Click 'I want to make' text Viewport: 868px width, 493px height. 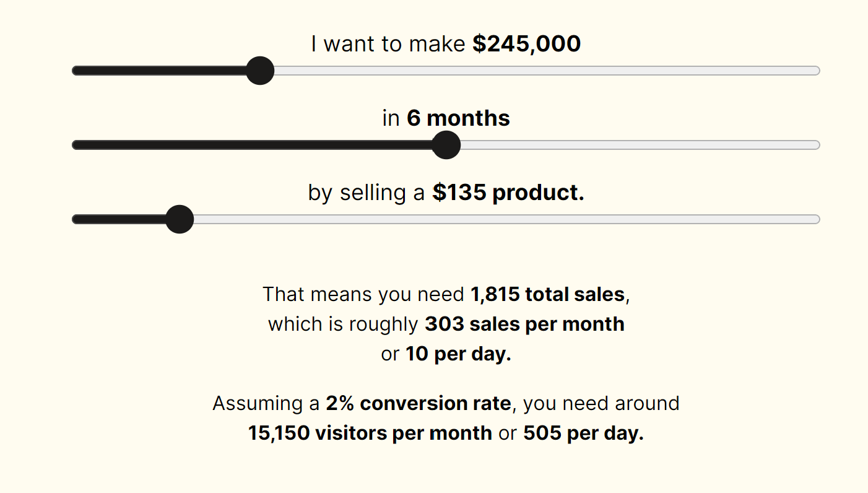(388, 44)
